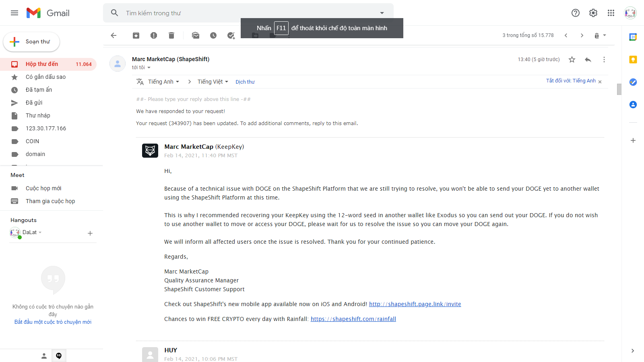The width and height of the screenshot is (644, 362).
Task: Switch to the Hangouts conversations tab icon
Action: 59,356
